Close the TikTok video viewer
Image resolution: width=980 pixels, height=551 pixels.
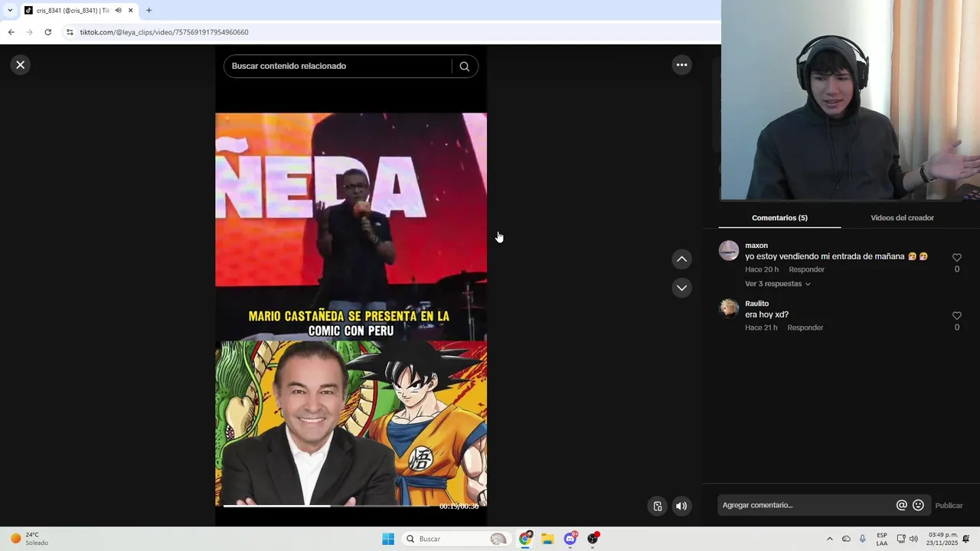21,65
